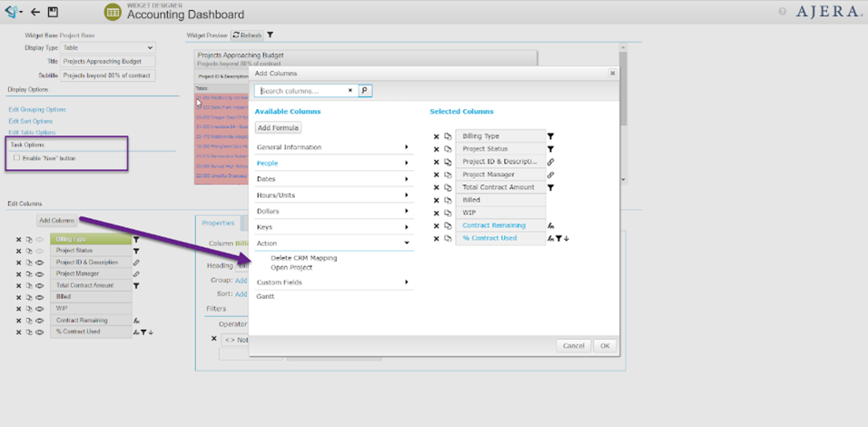Viewport: 868px width, 427px height.
Task: Click the Search columns input field
Action: pyautogui.click(x=301, y=91)
